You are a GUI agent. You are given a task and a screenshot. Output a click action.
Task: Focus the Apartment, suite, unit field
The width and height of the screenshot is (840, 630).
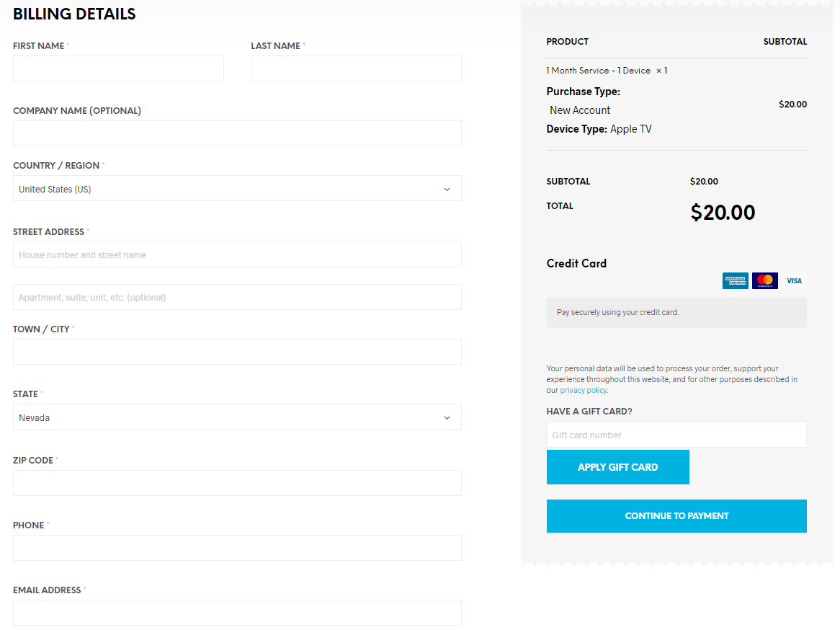237,297
